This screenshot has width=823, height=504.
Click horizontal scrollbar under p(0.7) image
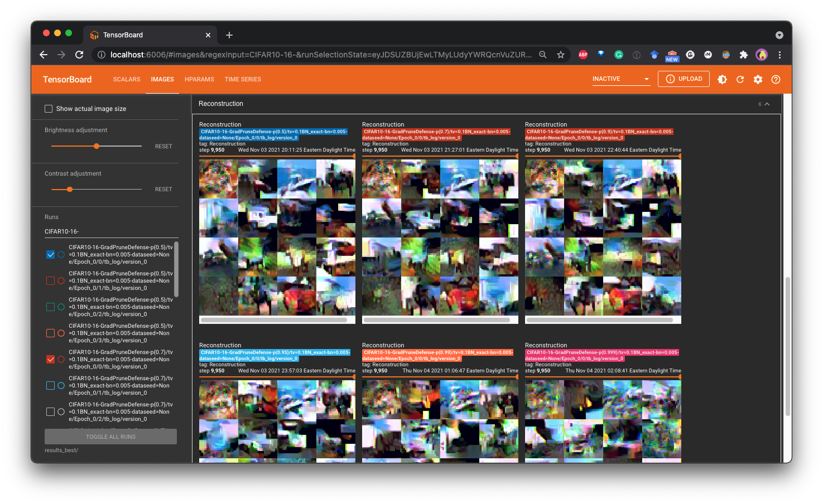[x=437, y=320]
